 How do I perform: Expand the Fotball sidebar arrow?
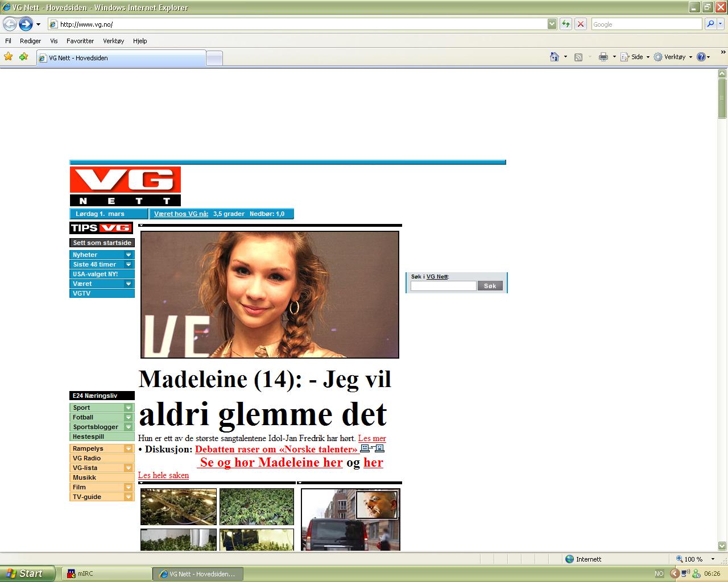point(129,417)
